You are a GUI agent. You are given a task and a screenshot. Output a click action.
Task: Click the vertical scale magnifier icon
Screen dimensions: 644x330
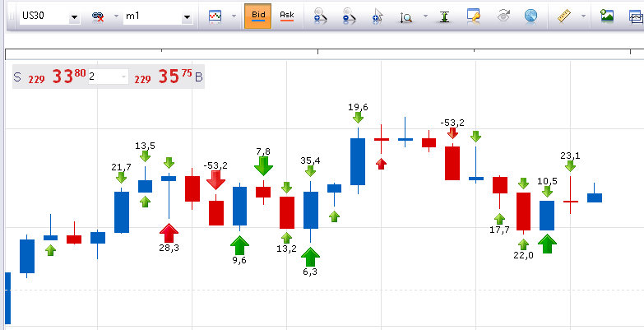(405, 16)
